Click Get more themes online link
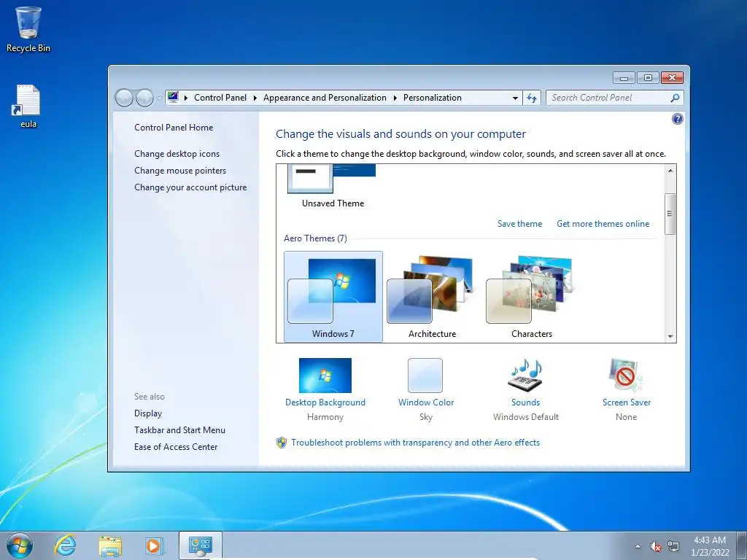The image size is (747, 560). click(603, 224)
